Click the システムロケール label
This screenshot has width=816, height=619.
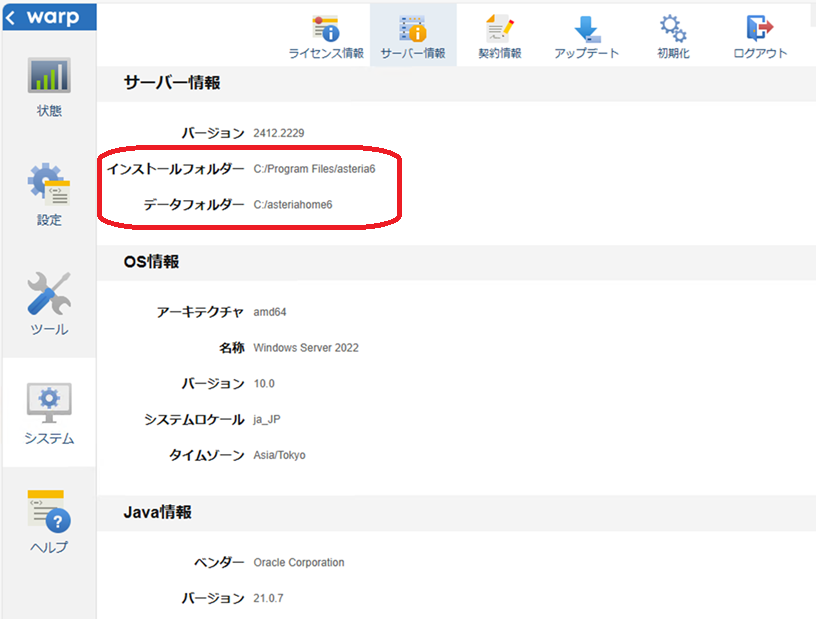pyautogui.click(x=194, y=420)
